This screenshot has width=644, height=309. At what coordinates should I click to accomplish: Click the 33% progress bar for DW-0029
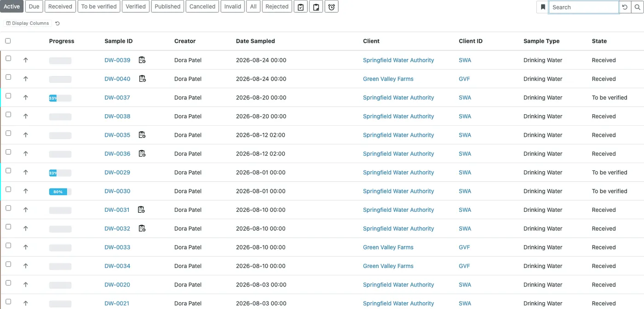[60, 173]
